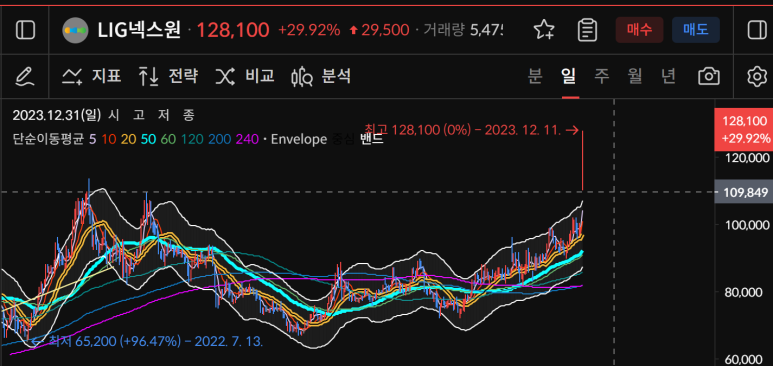
Task: Click the 최저 65,200 low marker label
Action: coord(147,341)
